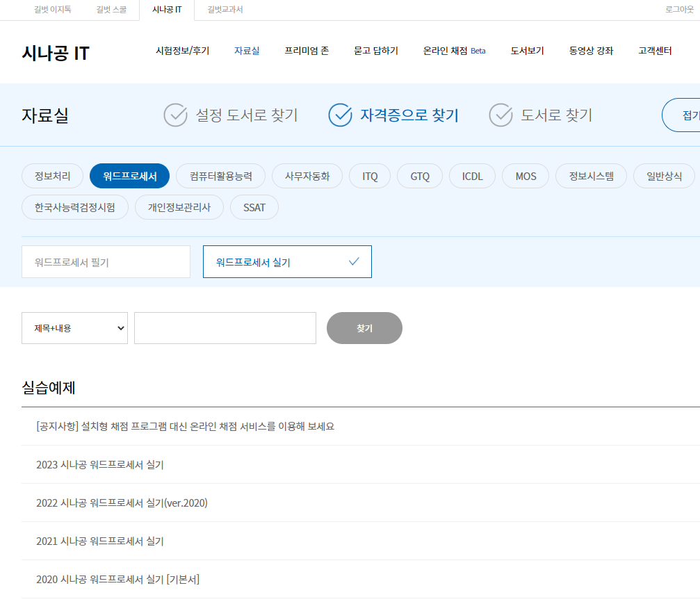Select the ITQ category pill
Screen dimensions: 700x604
tap(370, 176)
